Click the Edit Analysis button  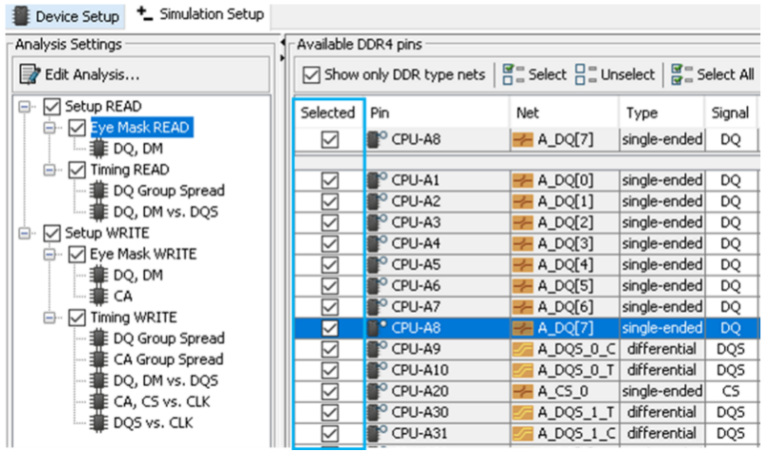pos(80,74)
